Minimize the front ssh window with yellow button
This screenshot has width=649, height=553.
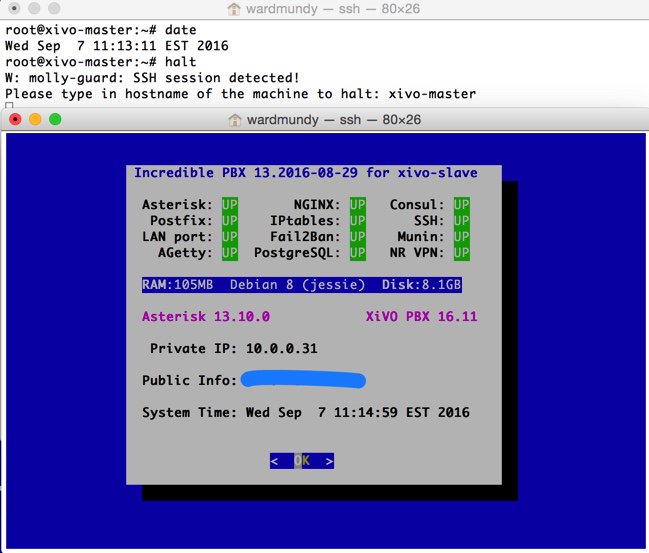[35, 120]
